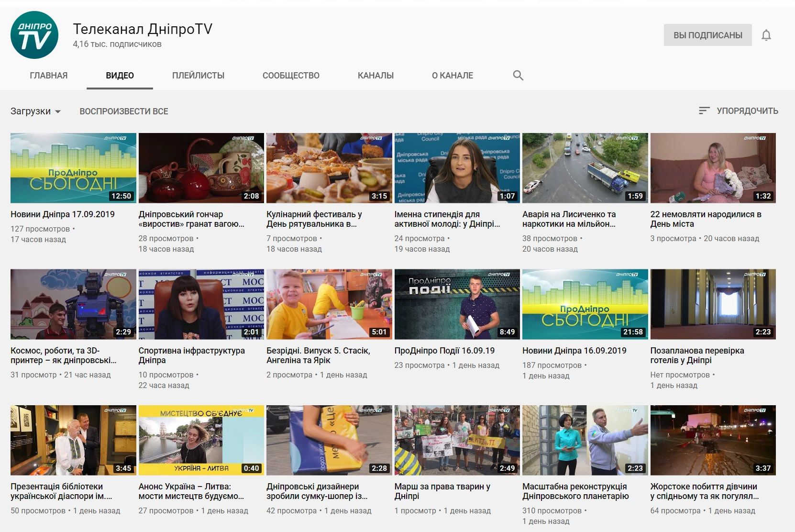This screenshot has height=532, width=795.
Task: Expand the Загрузки dropdown
Action: tap(36, 111)
